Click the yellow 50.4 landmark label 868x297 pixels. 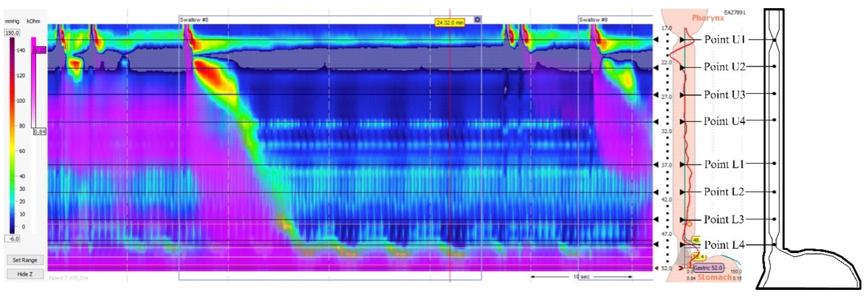[x=698, y=257]
